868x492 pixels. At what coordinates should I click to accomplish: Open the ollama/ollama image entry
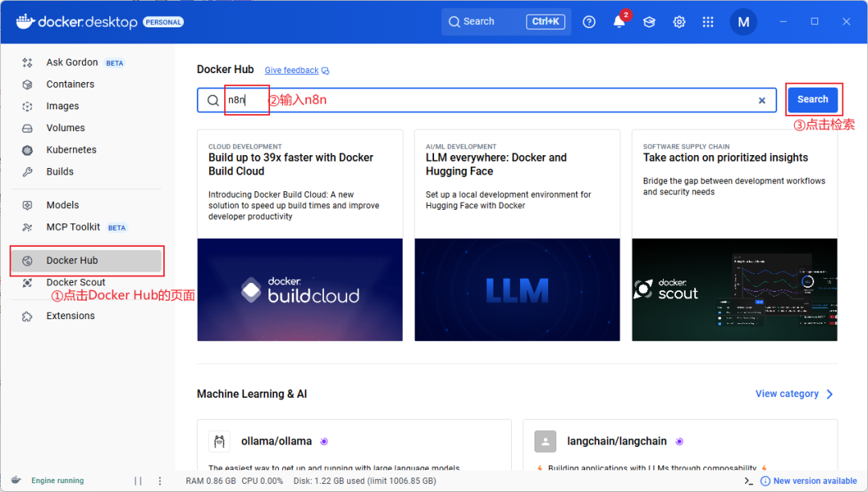tap(276, 441)
